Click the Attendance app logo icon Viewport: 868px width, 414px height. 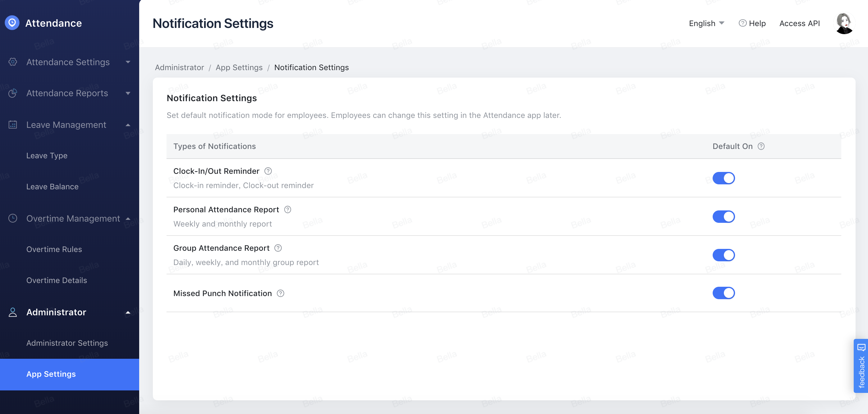coord(12,23)
